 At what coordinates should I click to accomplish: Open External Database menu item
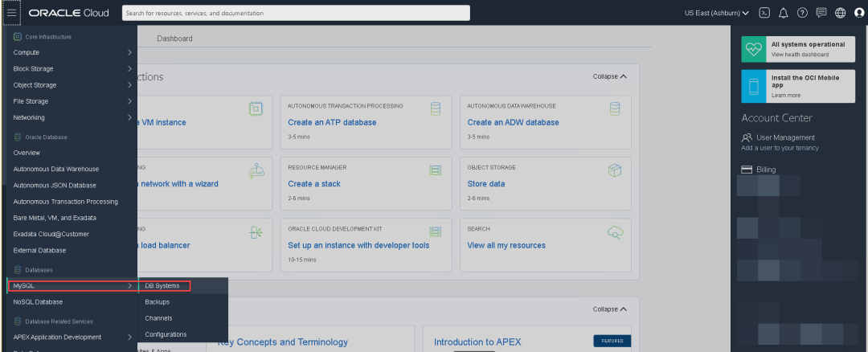pos(39,250)
